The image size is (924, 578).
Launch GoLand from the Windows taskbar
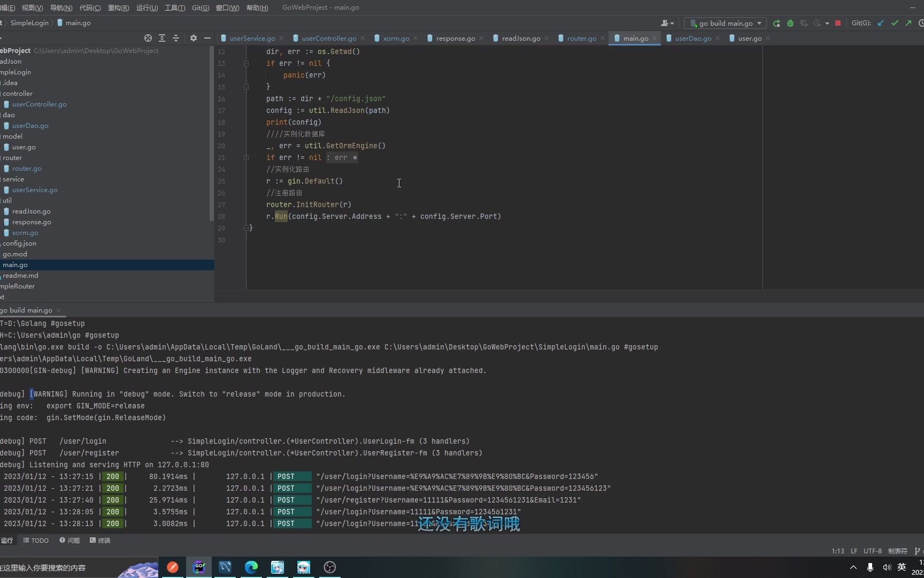[x=198, y=567]
